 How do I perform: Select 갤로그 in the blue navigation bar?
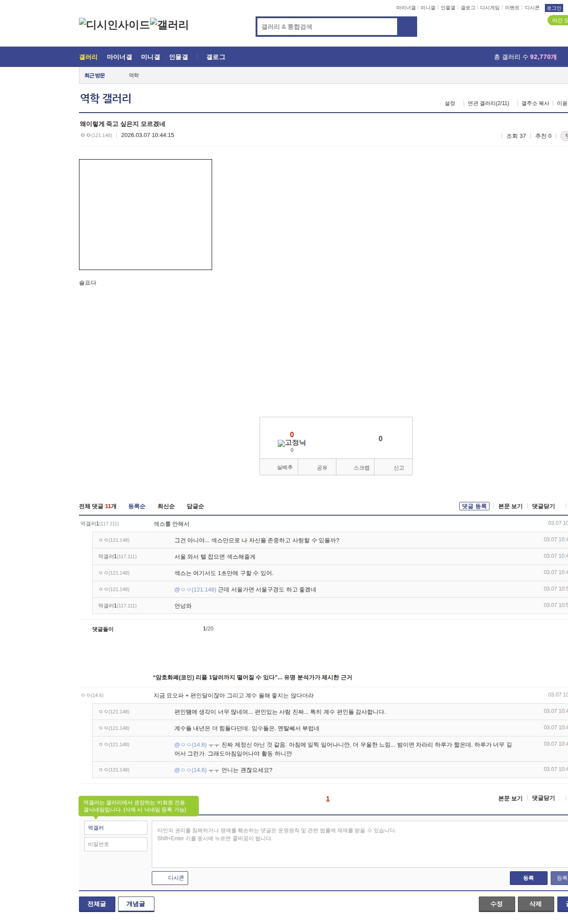216,57
